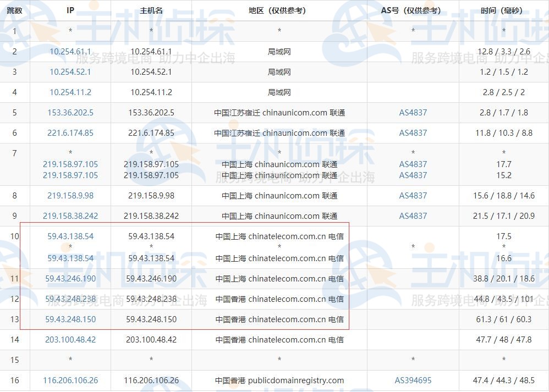The height and width of the screenshot is (392, 549).
Task: Open the IP link 10.254.61.1
Action: tap(70, 52)
